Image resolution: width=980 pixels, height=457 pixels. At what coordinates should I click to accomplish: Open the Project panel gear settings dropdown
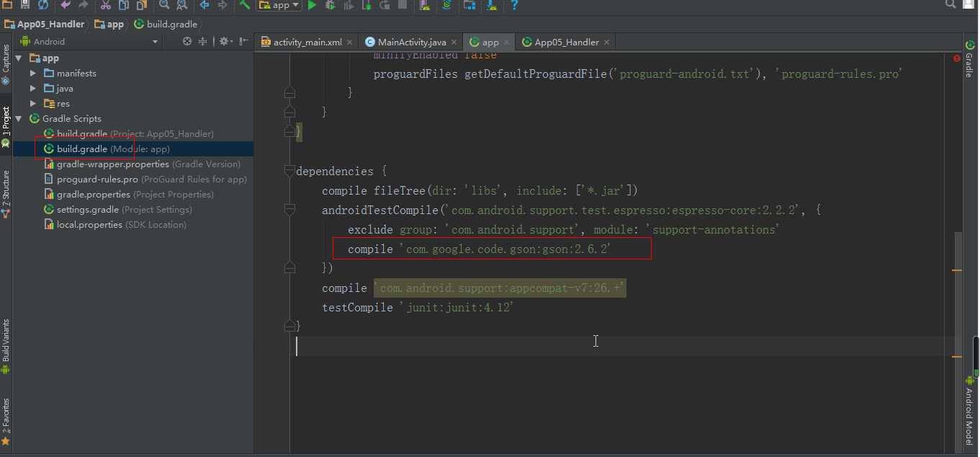click(x=225, y=41)
